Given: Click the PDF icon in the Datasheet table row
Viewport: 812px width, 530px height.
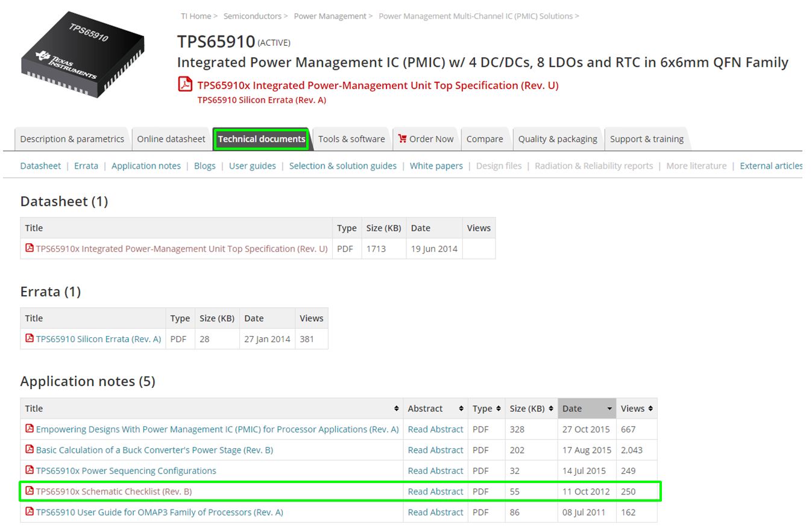Looking at the screenshot, I should click(29, 248).
